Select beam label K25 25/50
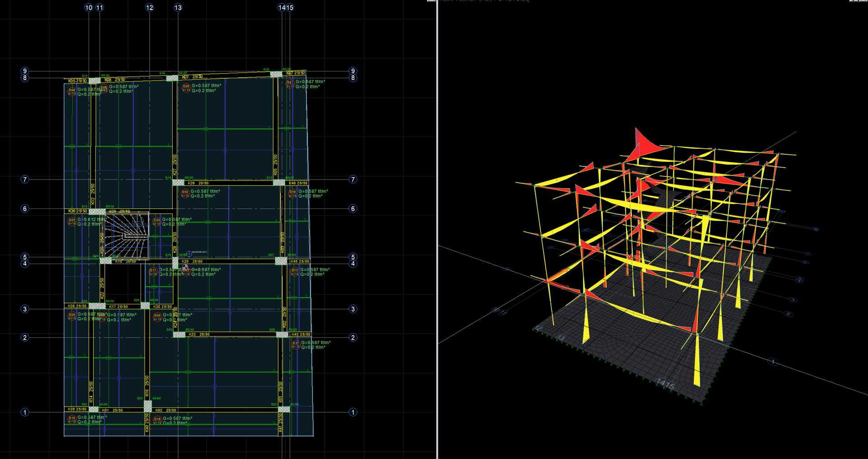 [x=192, y=261]
